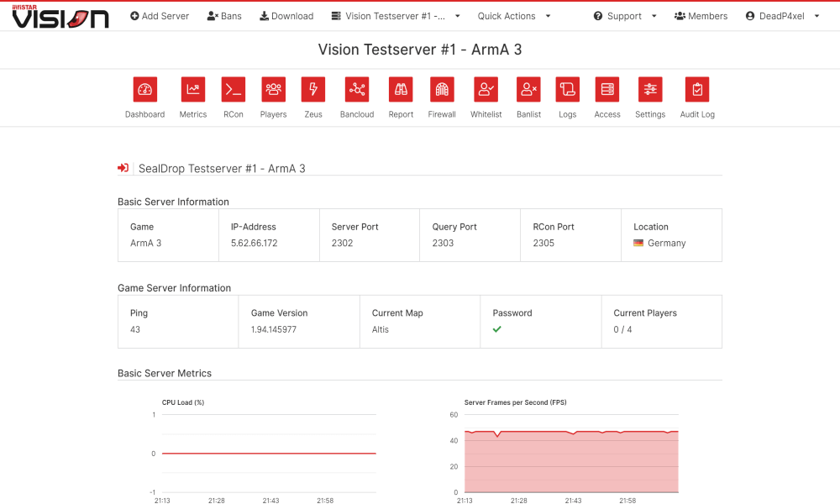
Task: Open the Report binoculars icon
Action: coord(401,89)
